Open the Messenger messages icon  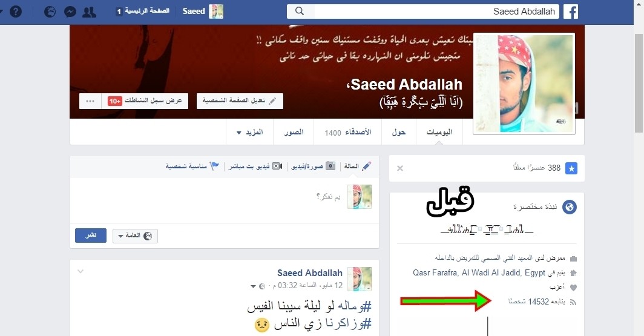click(70, 12)
